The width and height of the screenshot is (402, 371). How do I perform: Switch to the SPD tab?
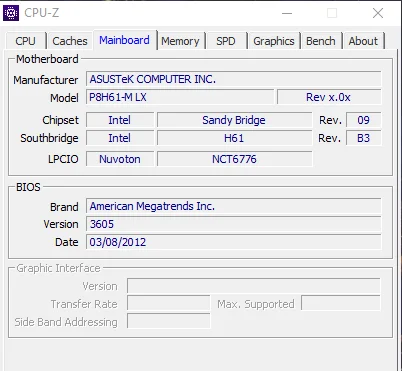(226, 41)
